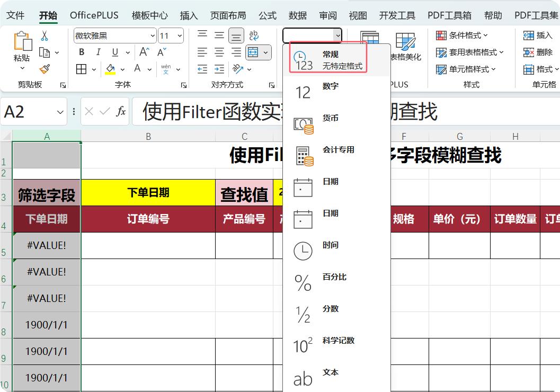The image size is (560, 392).
Task: Select the Format Painter brush
Action: point(45,68)
